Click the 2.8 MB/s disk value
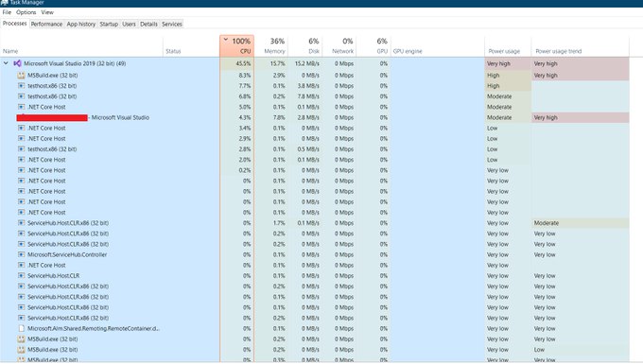Image resolution: width=643 pixels, height=364 pixels. tap(308, 117)
